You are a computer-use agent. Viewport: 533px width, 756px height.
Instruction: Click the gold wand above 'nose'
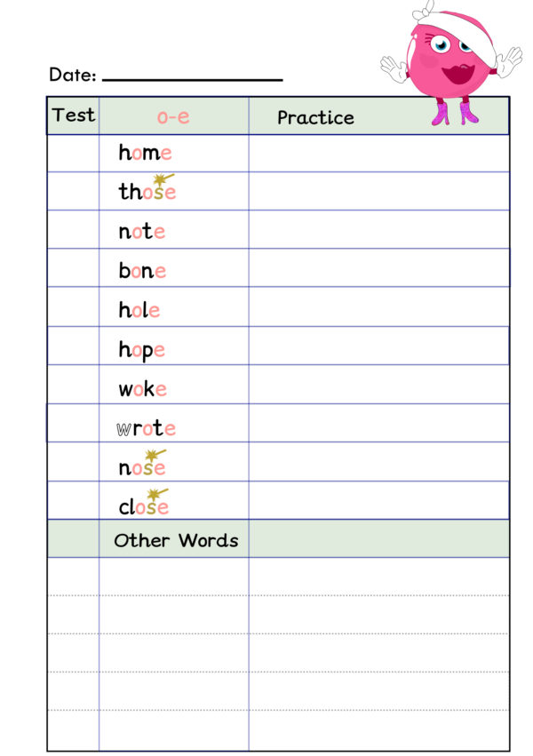[155, 456]
